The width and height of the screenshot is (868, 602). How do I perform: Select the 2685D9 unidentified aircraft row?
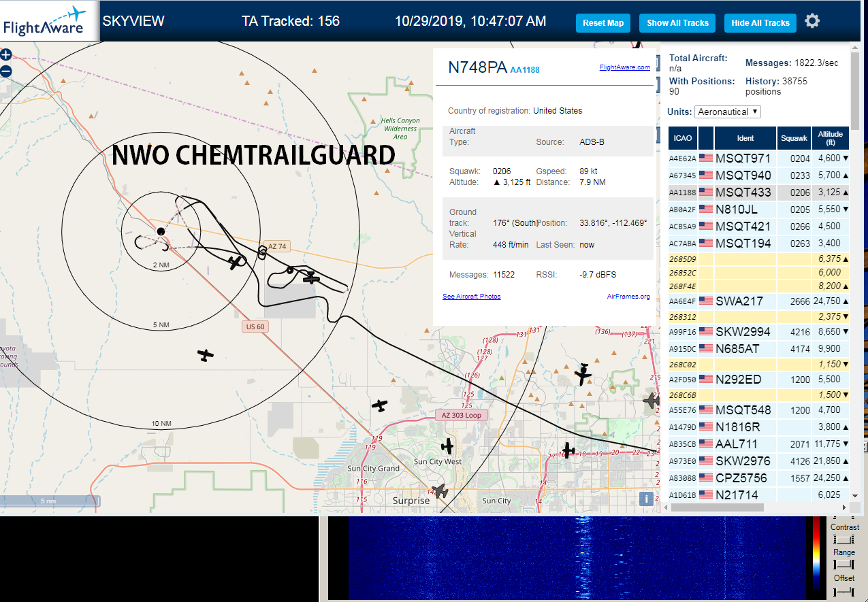tap(759, 258)
